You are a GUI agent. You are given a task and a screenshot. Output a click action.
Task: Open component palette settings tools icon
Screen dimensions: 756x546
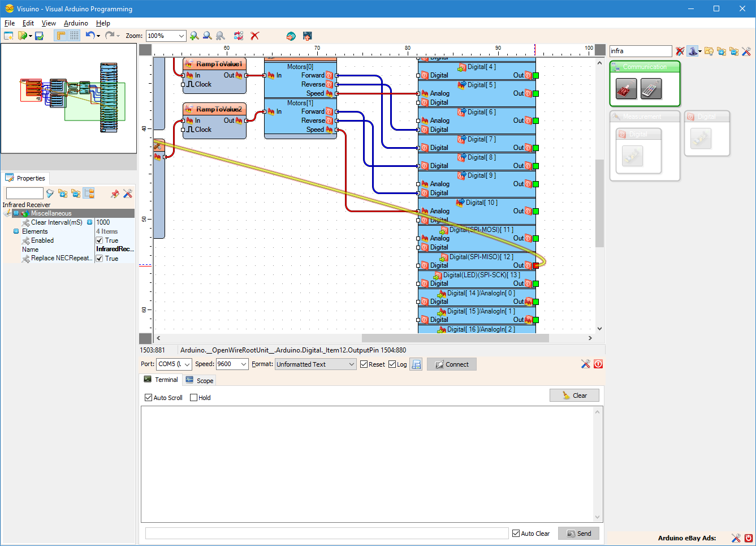(x=746, y=51)
